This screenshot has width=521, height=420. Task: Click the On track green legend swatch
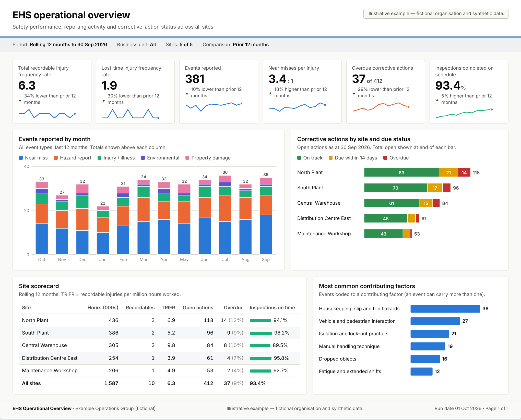299,158
